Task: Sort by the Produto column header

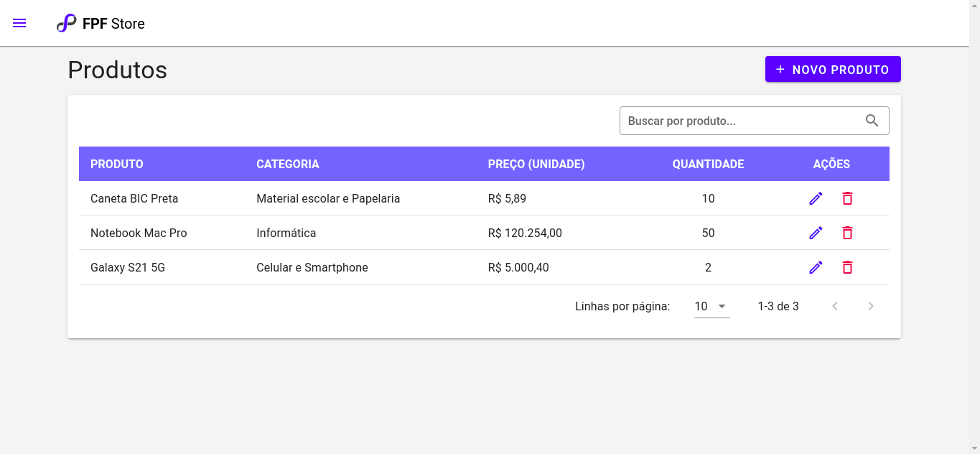Action: click(117, 164)
